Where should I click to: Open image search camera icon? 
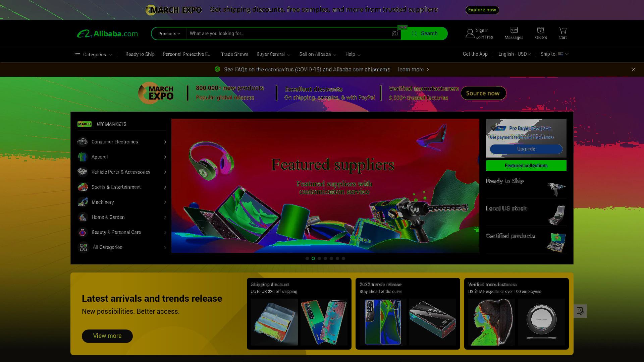(x=395, y=34)
